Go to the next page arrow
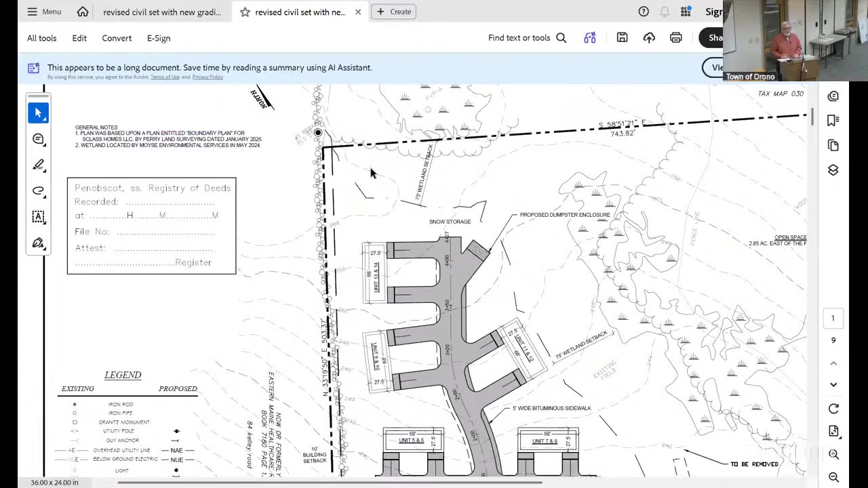Image resolution: width=868 pixels, height=488 pixels. 833,384
